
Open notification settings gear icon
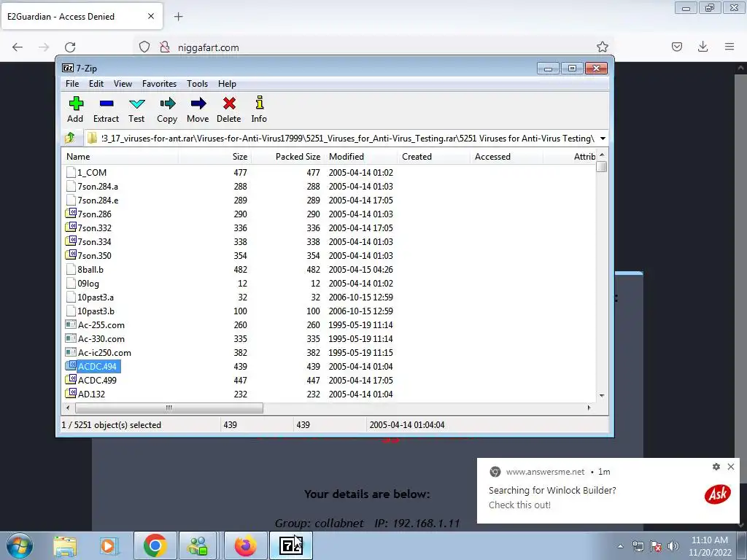pyautogui.click(x=716, y=467)
